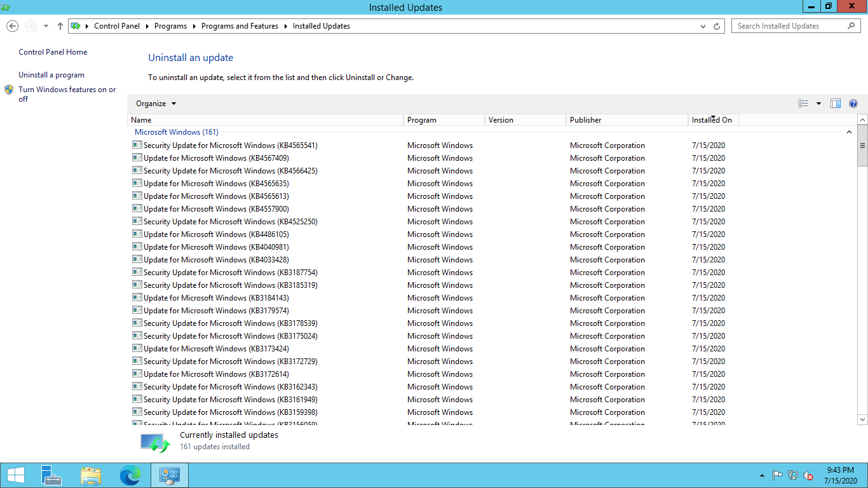This screenshot has width=868, height=488.
Task: Open the Windows Start button
Action: click(x=15, y=475)
